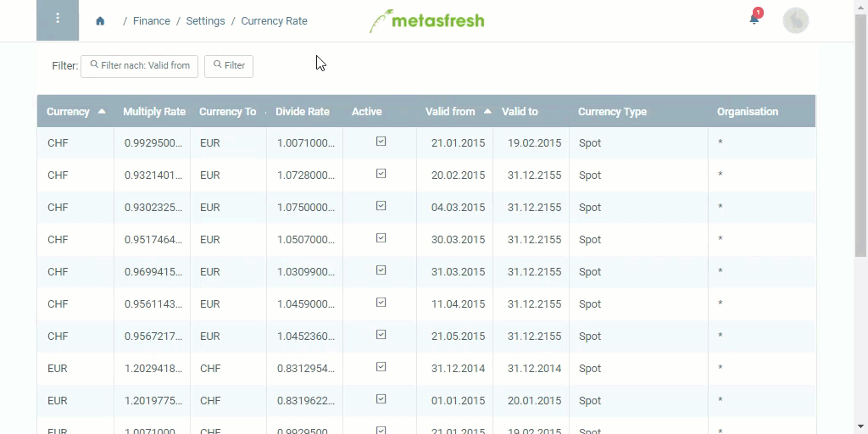The width and height of the screenshot is (868, 434).
Task: Select Divide Rate cell 1.0071000...
Action: click(x=305, y=142)
